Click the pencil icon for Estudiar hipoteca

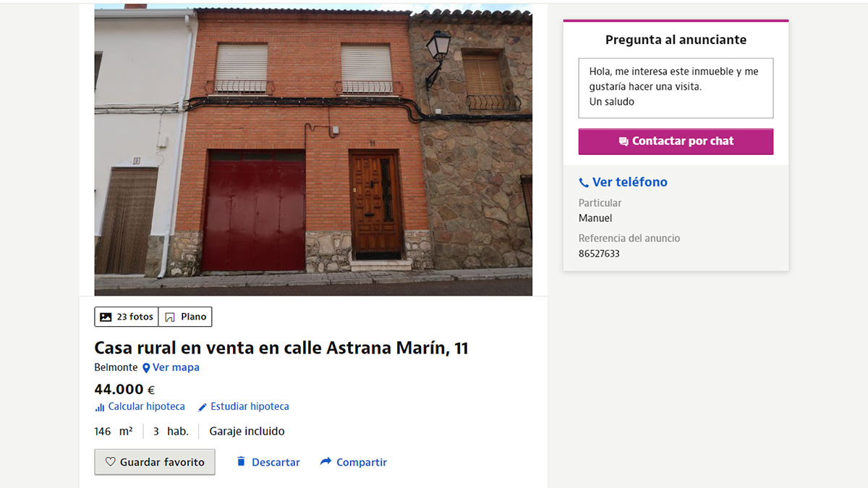tap(203, 407)
